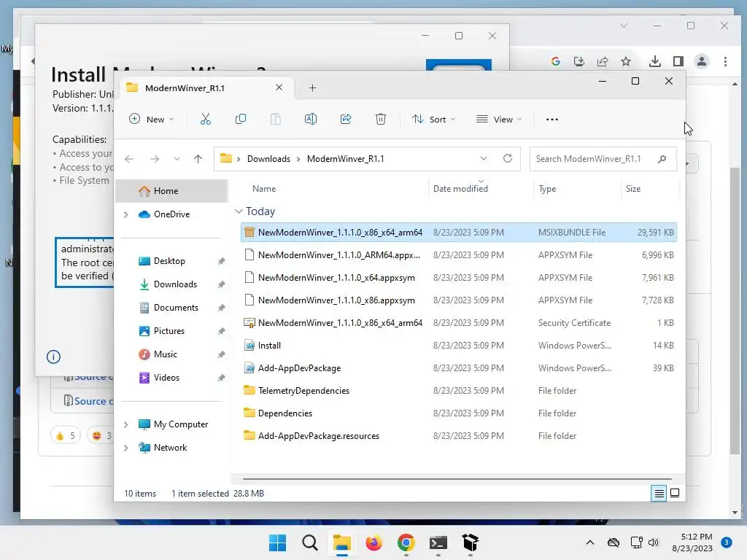Go up one folder level
The image size is (747, 560).
coord(198,159)
